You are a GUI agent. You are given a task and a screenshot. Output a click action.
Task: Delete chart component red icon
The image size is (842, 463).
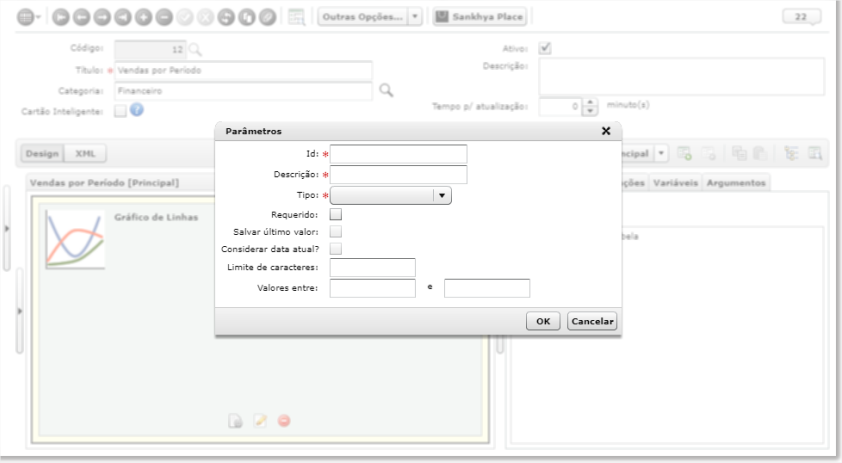click(x=284, y=421)
